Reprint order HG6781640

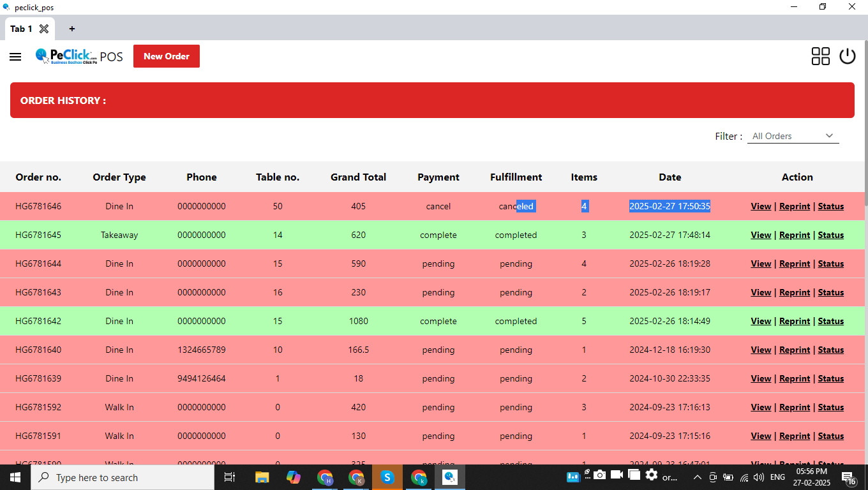[795, 350]
